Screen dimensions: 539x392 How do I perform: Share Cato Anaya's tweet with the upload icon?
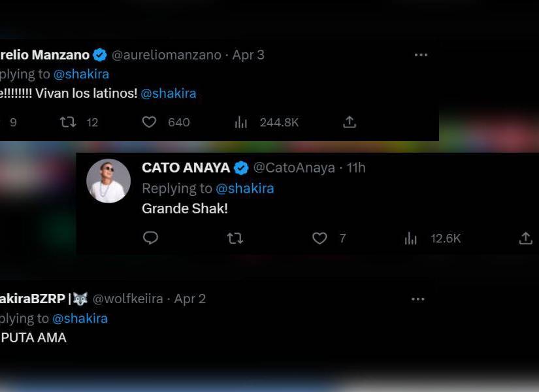coord(525,238)
